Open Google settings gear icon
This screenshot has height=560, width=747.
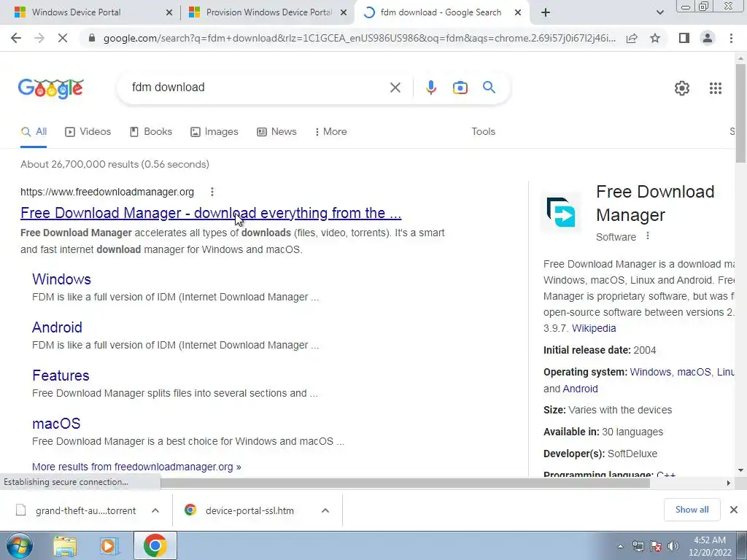click(682, 88)
